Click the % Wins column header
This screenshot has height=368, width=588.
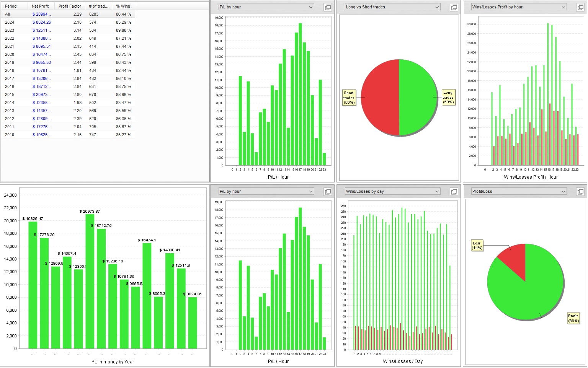coord(123,6)
